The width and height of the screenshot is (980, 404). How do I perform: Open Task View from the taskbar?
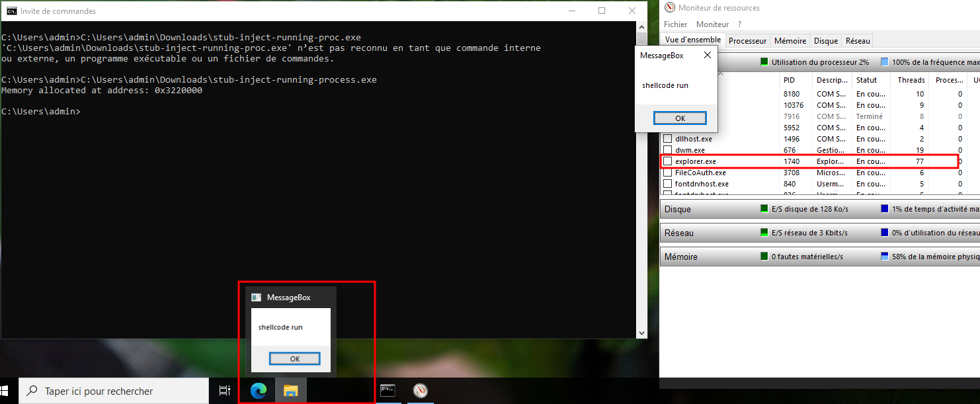coord(225,391)
